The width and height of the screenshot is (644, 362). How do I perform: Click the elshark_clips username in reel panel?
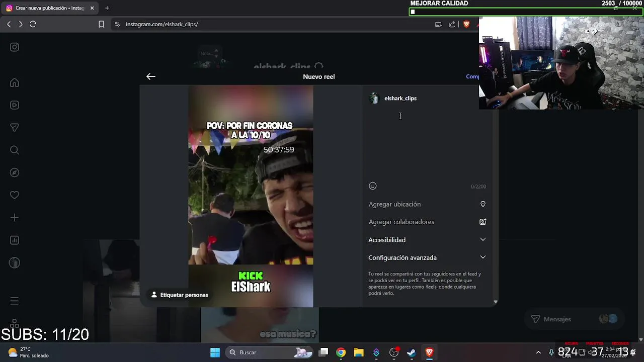[400, 99]
